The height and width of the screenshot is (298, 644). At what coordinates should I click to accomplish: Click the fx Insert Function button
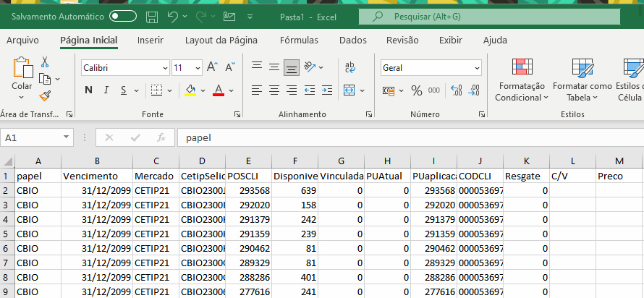point(161,137)
